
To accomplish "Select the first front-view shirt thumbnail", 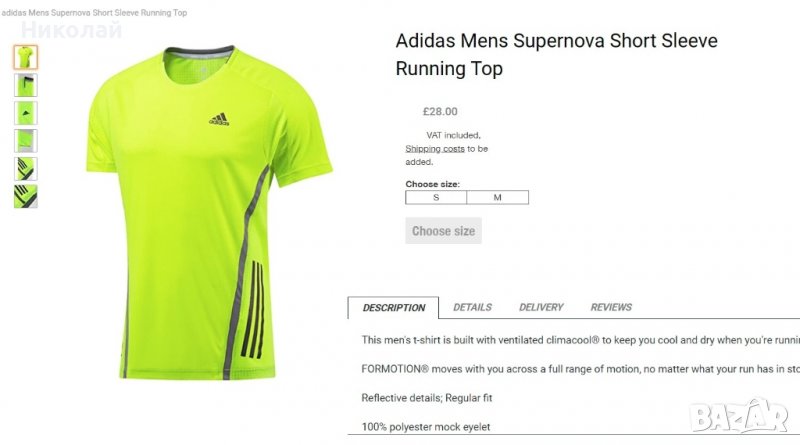I will (x=26, y=57).
